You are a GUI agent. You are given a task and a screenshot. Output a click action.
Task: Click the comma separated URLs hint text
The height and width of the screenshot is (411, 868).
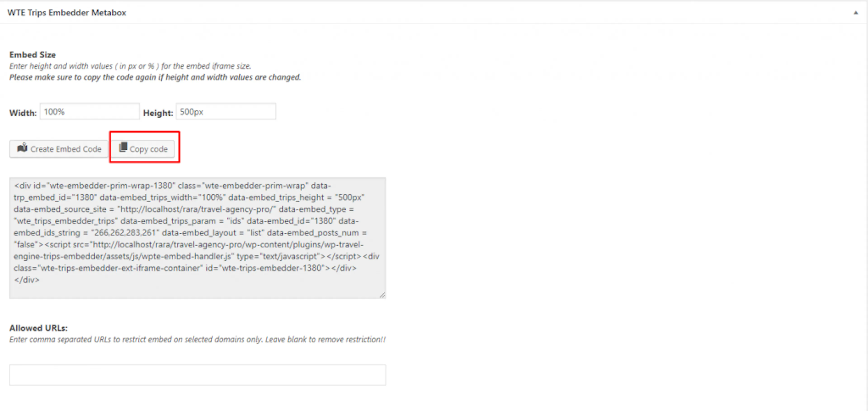198,340
